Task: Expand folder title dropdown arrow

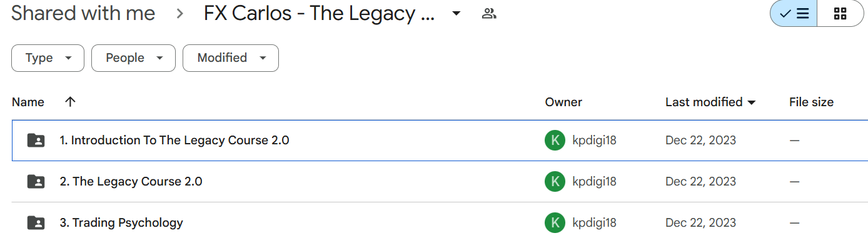Action: (x=457, y=14)
